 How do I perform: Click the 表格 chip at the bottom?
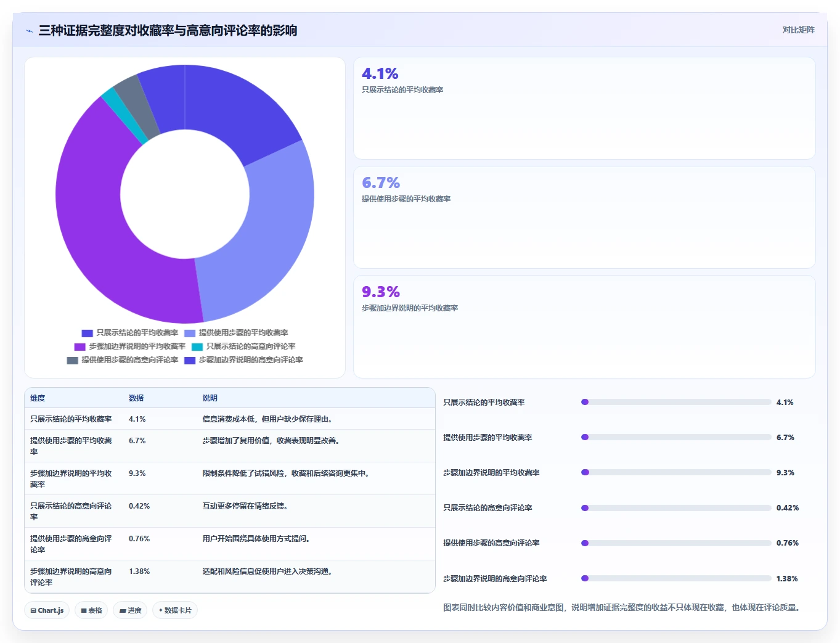91,610
